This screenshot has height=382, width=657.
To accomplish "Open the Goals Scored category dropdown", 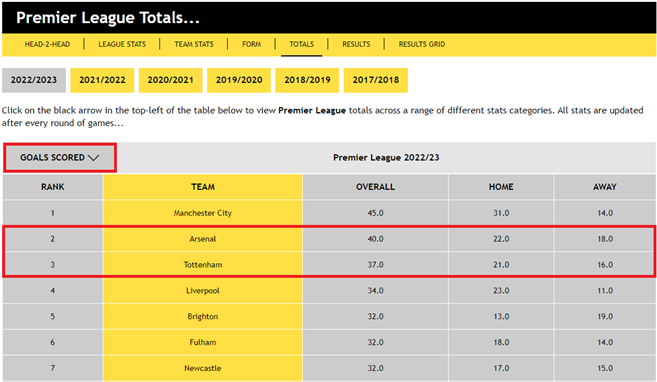I will pyautogui.click(x=59, y=157).
